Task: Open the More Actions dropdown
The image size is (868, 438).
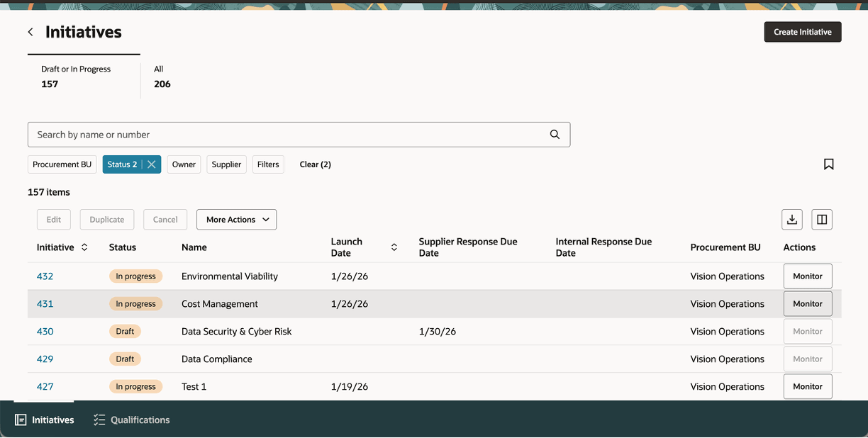Action: point(236,219)
